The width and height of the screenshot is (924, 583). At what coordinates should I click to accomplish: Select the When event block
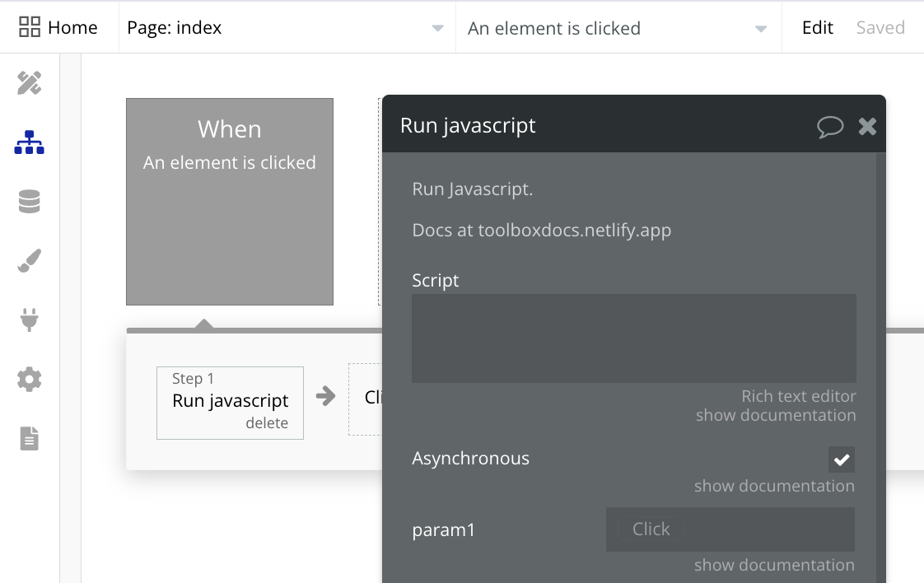pos(230,202)
